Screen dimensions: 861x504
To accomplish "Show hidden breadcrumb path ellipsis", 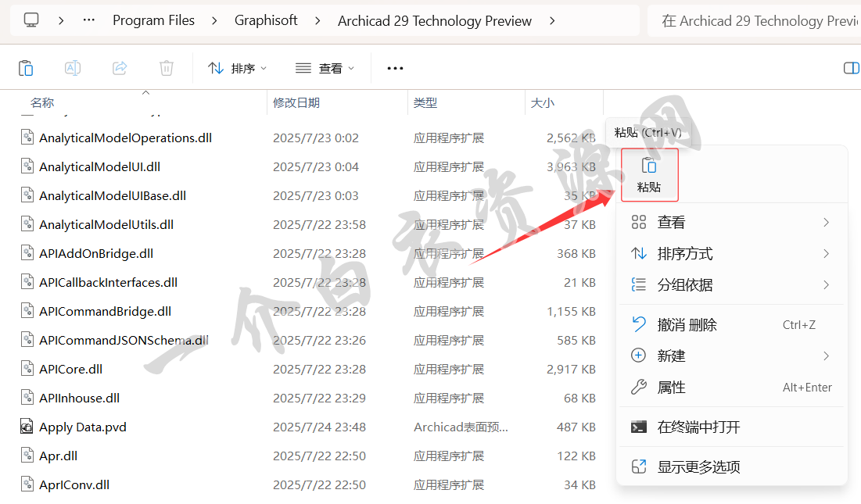I will 89,20.
